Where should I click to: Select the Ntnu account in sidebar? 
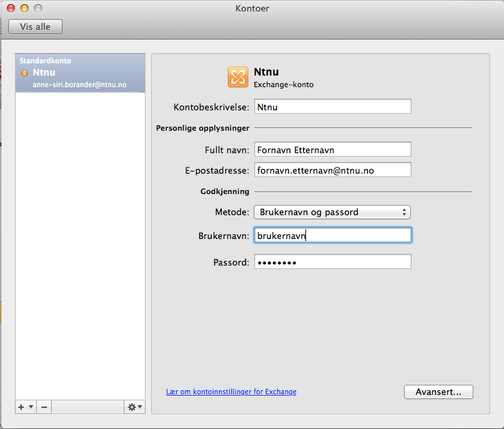[80, 73]
